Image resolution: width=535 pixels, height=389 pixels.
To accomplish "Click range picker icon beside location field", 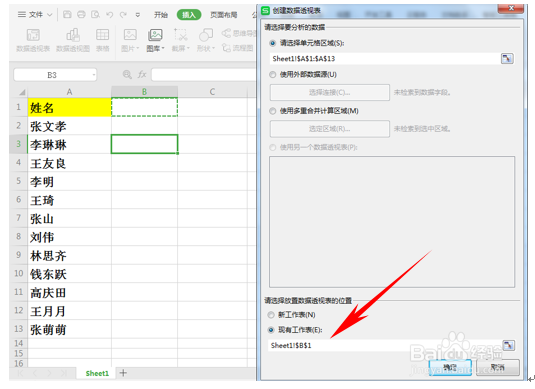I will (508, 345).
